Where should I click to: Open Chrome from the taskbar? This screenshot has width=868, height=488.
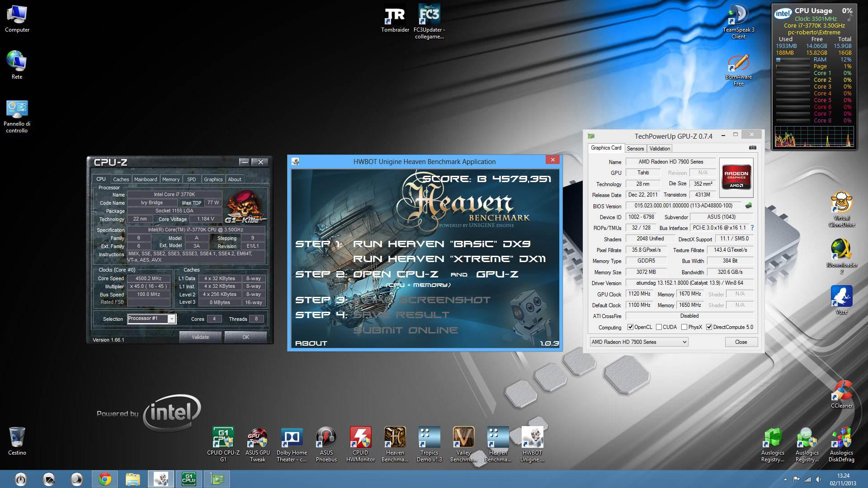pos(105,479)
